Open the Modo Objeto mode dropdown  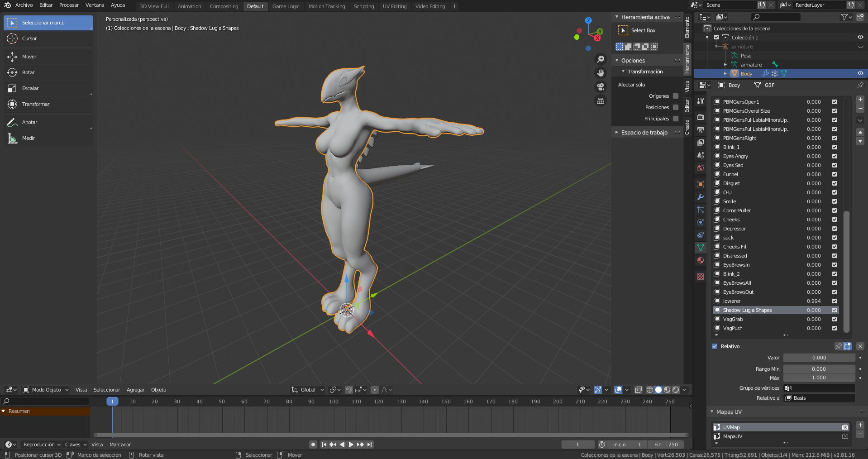point(46,390)
